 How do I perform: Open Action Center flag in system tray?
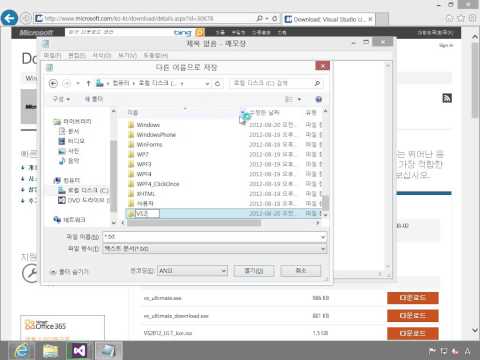(432, 351)
